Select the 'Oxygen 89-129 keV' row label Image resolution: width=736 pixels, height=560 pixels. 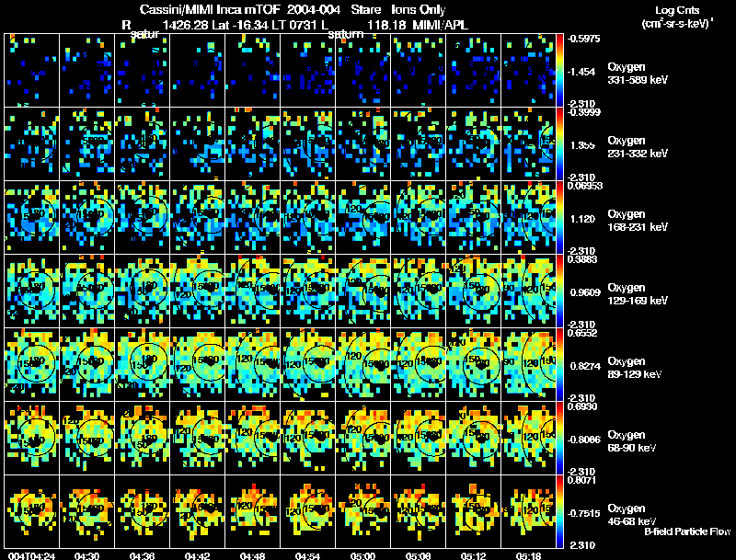pos(635,368)
